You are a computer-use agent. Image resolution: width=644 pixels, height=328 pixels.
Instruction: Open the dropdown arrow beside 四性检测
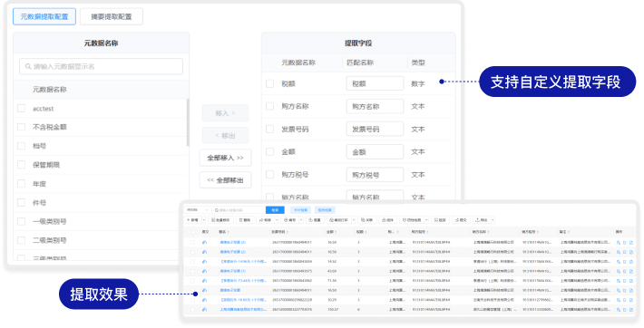[426, 220]
